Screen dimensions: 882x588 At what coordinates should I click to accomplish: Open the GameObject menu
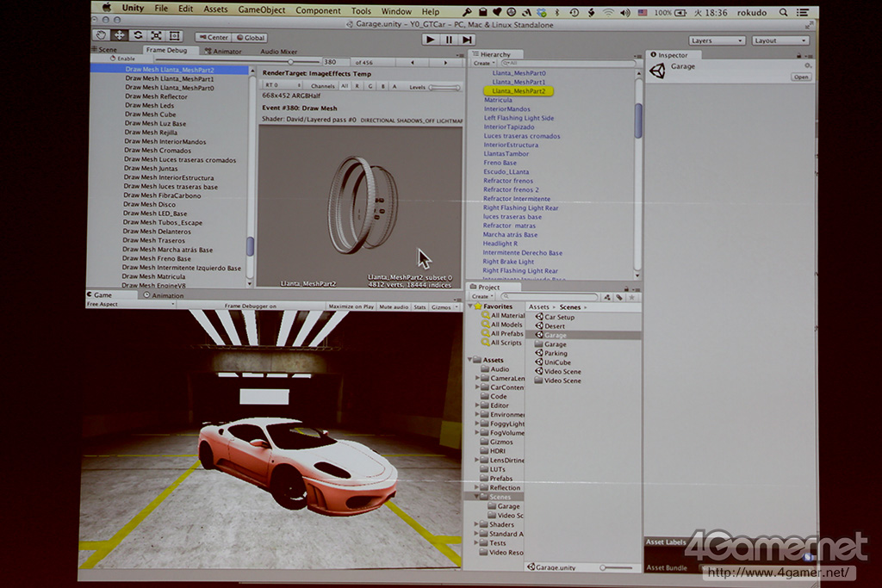coord(262,10)
